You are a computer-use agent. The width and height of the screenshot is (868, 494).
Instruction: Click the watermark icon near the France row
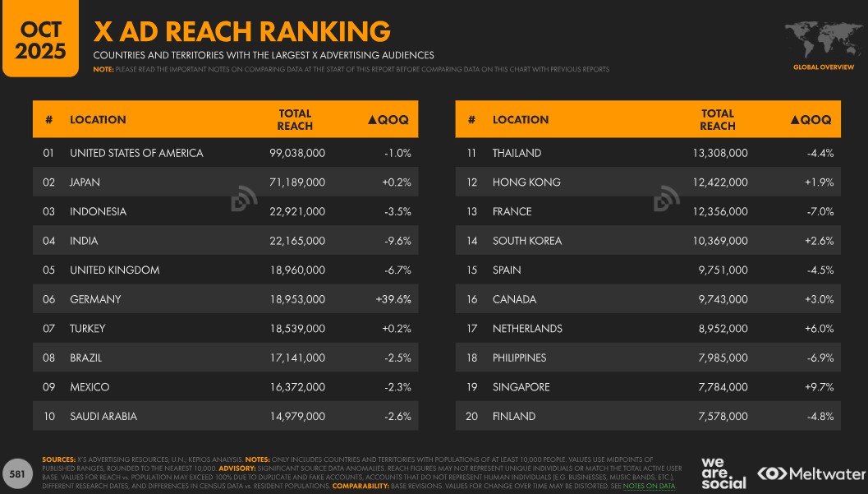(x=666, y=199)
